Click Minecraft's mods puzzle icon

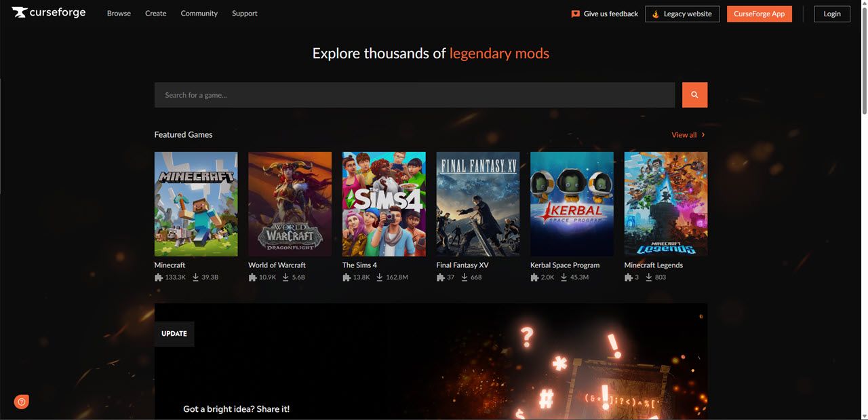pyautogui.click(x=159, y=278)
